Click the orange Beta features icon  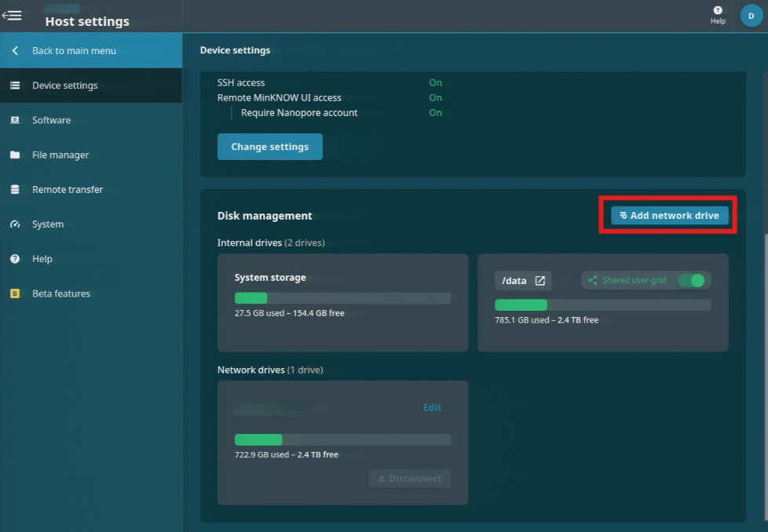click(15, 293)
